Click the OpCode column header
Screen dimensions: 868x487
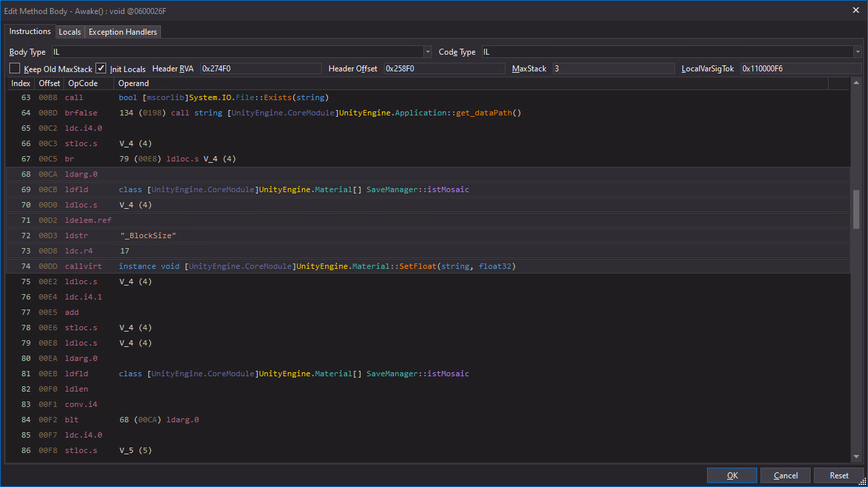pyautogui.click(x=83, y=83)
